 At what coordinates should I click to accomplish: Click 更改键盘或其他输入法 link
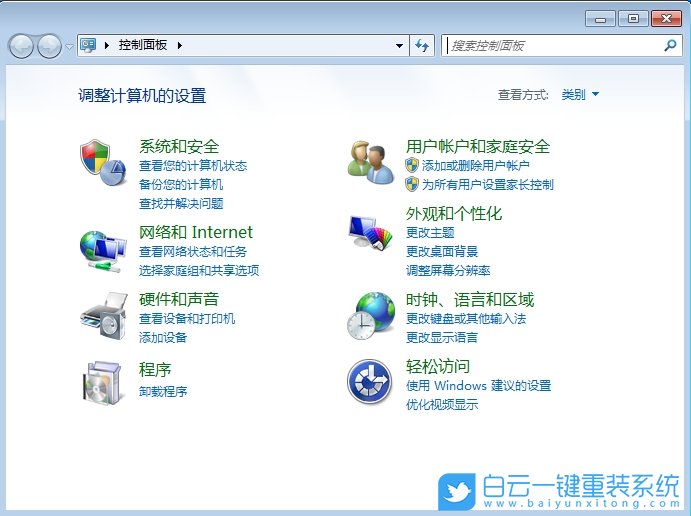click(x=466, y=319)
